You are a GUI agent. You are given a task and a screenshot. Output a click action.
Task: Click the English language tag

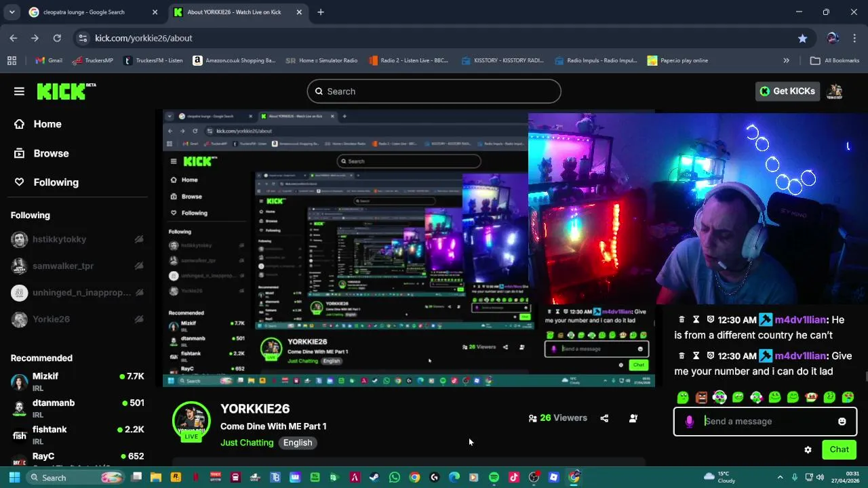pos(298,443)
